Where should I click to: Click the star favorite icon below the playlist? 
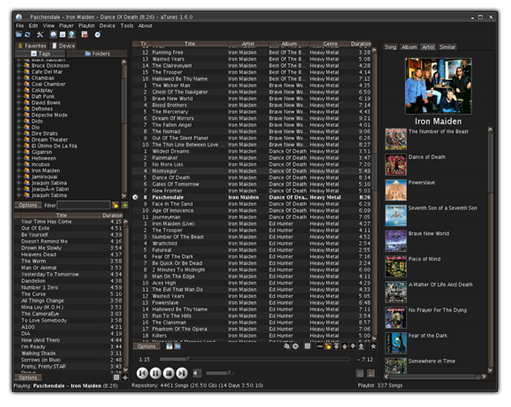click(373, 347)
